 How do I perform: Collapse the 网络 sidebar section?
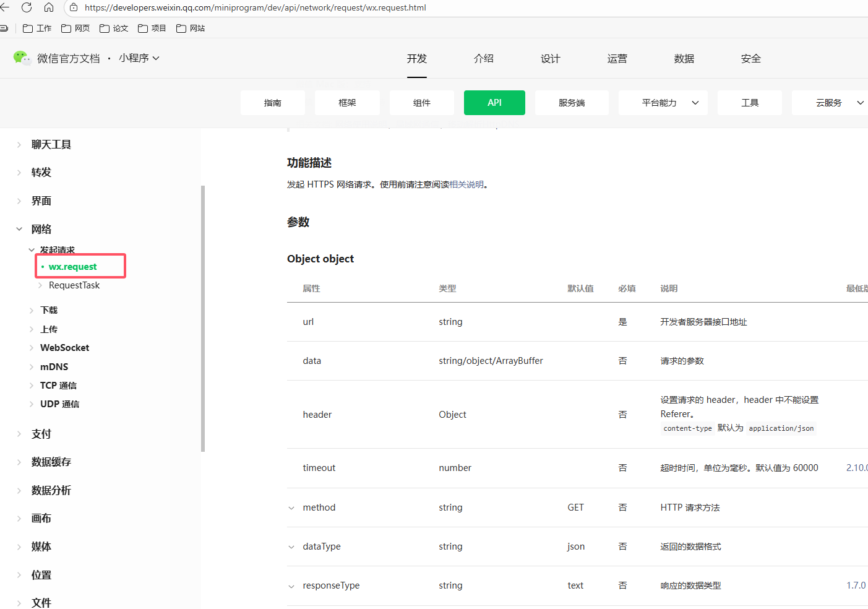click(19, 229)
